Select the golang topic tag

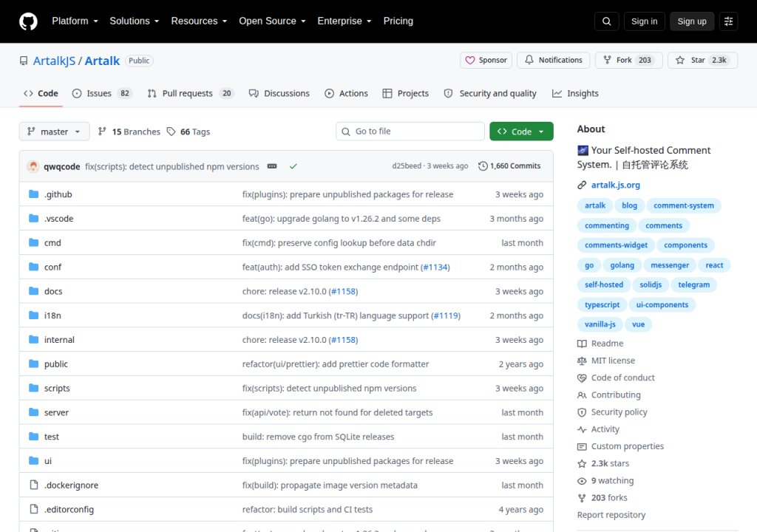622,265
